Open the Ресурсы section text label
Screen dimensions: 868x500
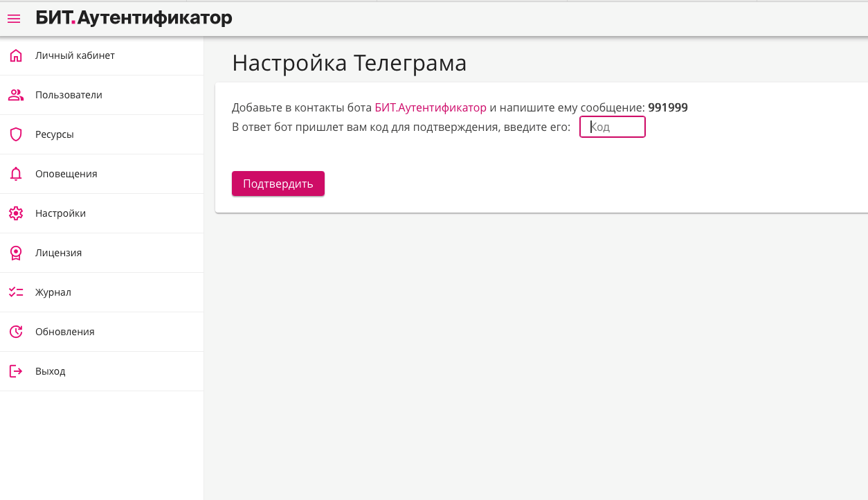pyautogui.click(x=55, y=134)
